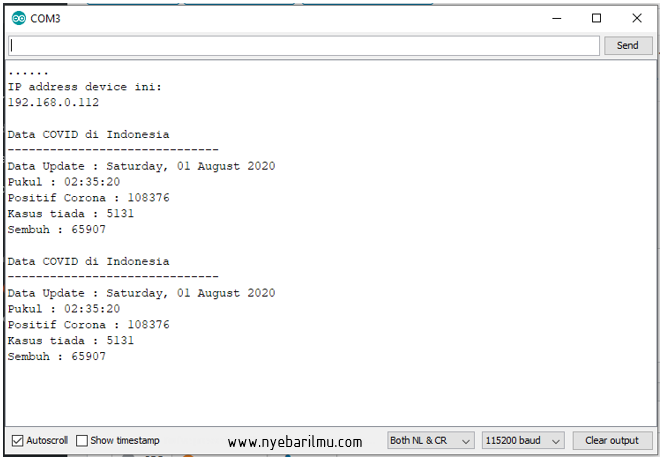Click second 'Positif Corona : 108376' line
The width and height of the screenshot is (664, 461).
[89, 325]
